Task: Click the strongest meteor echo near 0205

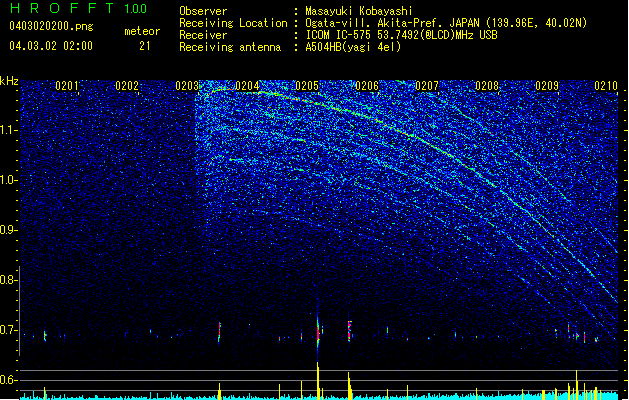Action: point(318,332)
